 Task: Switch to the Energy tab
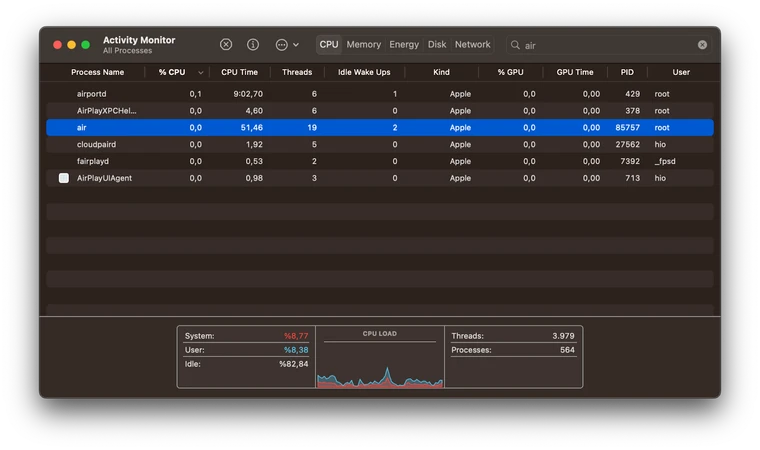pos(404,45)
